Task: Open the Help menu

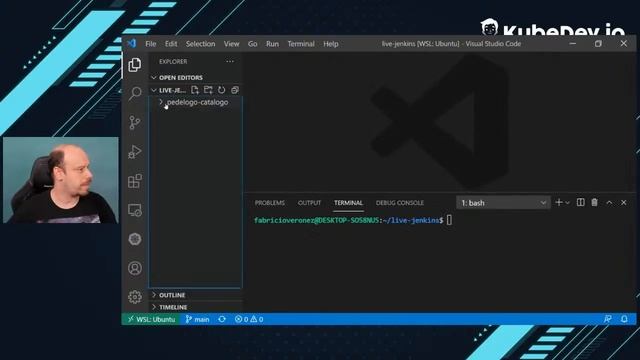Action: [x=331, y=44]
